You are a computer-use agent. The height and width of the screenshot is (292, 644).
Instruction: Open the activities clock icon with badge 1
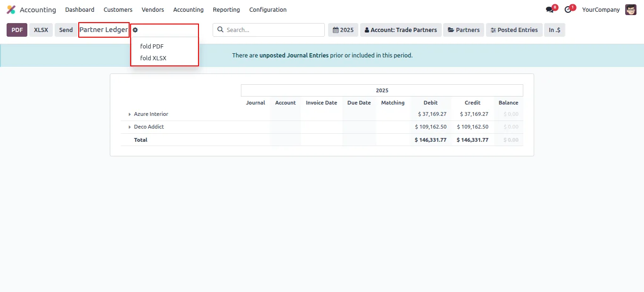coord(568,9)
